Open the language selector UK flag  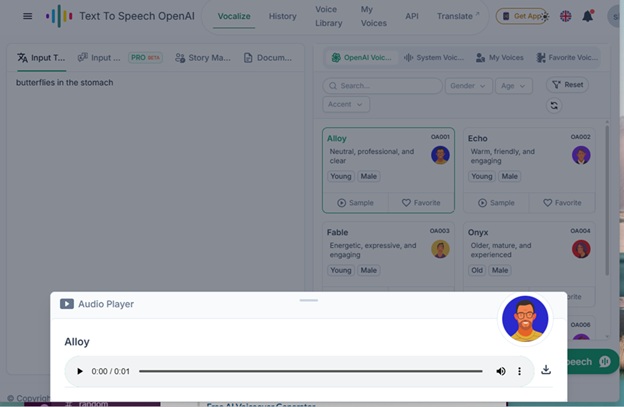pos(566,16)
